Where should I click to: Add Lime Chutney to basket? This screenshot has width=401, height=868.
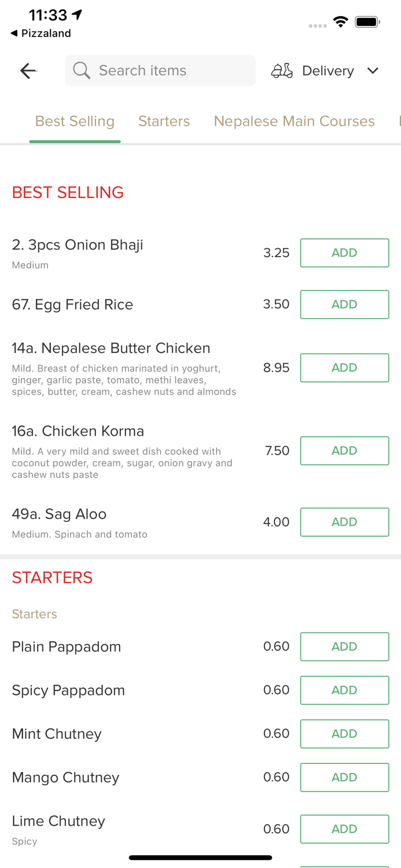[344, 829]
